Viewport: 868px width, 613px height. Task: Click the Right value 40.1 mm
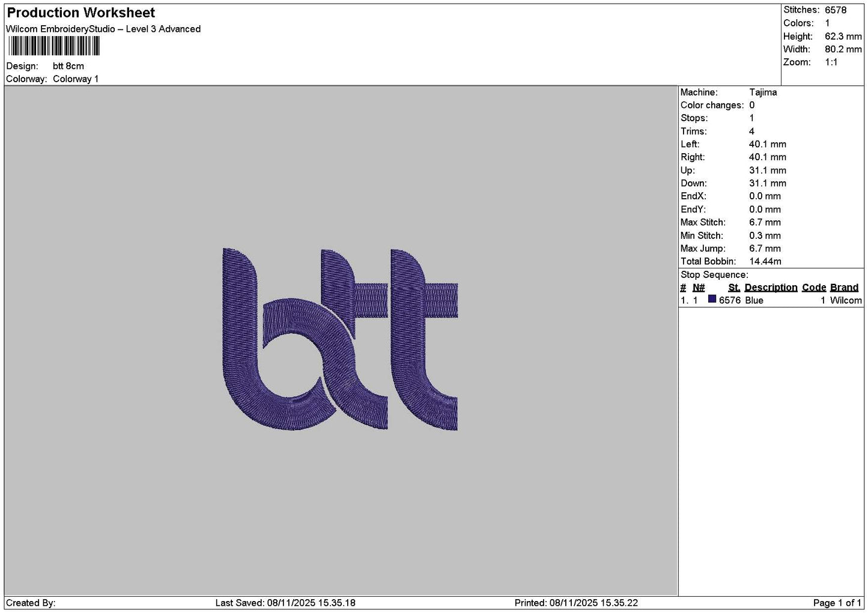coord(767,157)
